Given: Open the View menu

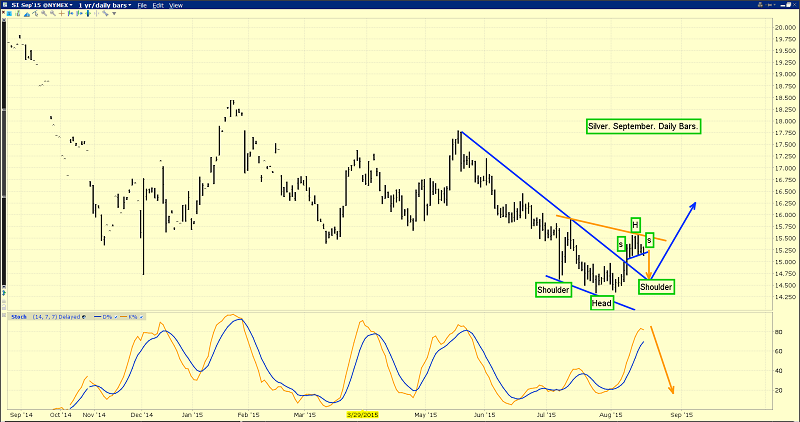Looking at the screenshot, I should [176, 5].
